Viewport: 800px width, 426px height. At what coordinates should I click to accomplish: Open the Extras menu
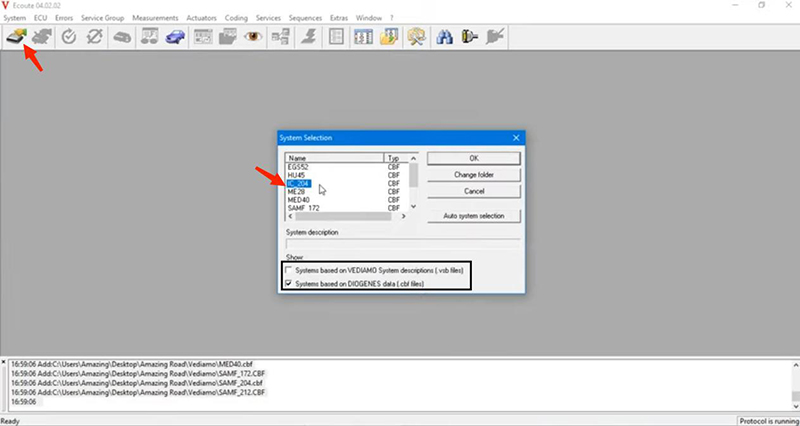tap(339, 18)
